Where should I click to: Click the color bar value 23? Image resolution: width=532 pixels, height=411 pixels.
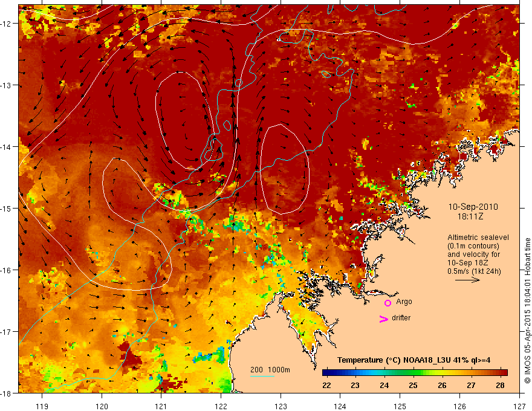pyautogui.click(x=355, y=385)
